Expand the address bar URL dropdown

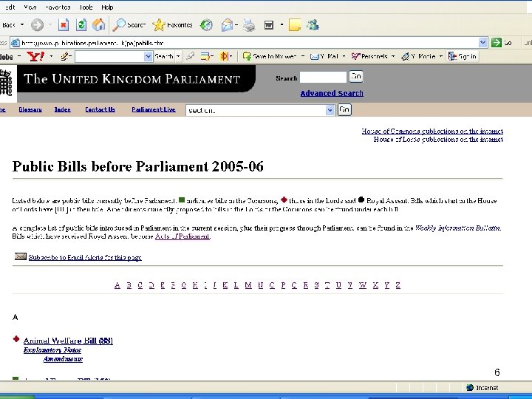(482, 42)
